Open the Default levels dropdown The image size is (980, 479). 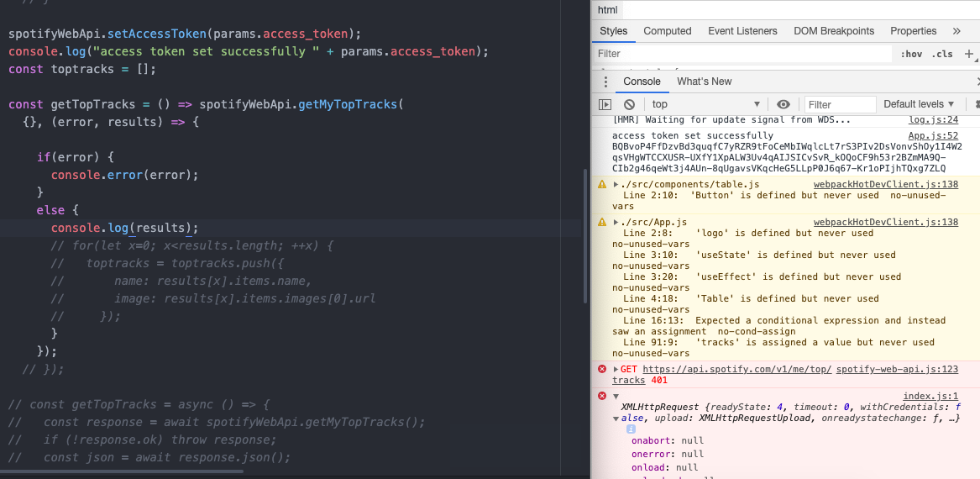tap(919, 104)
